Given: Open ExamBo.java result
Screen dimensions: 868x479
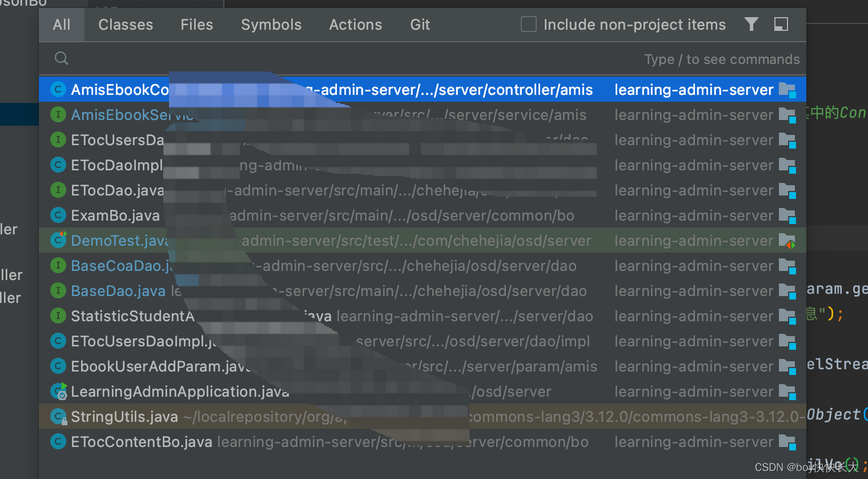Looking at the screenshot, I should [423, 215].
